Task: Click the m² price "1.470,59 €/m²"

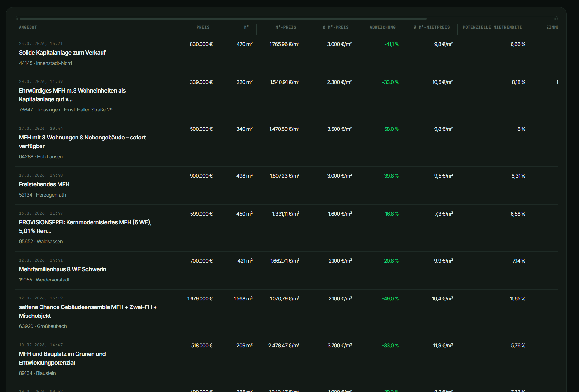Action: (x=284, y=129)
